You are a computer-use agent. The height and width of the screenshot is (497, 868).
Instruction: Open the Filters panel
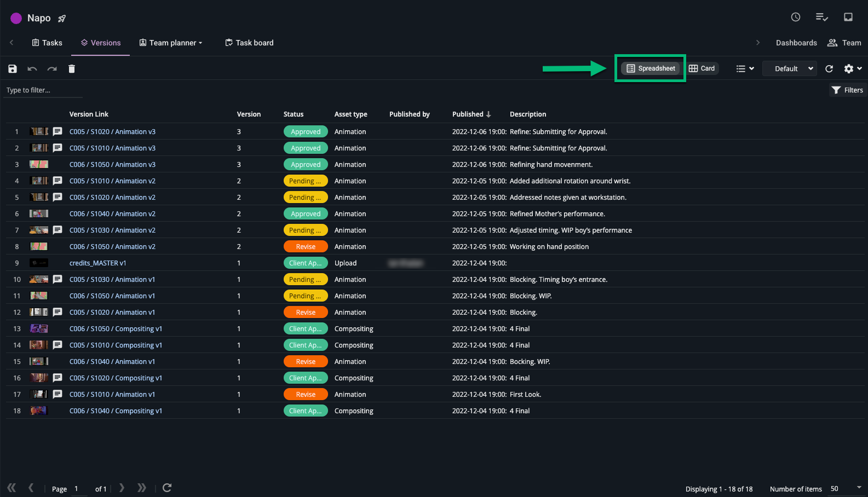coord(847,90)
